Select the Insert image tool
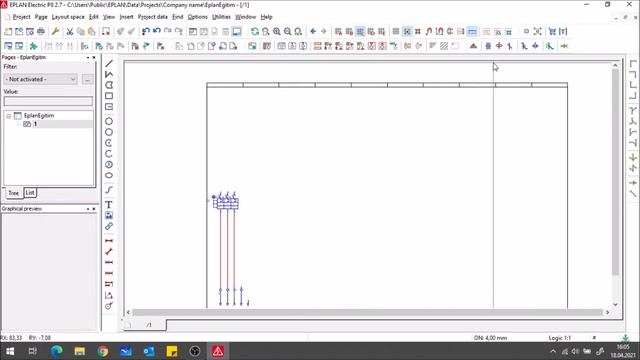 coord(109,216)
